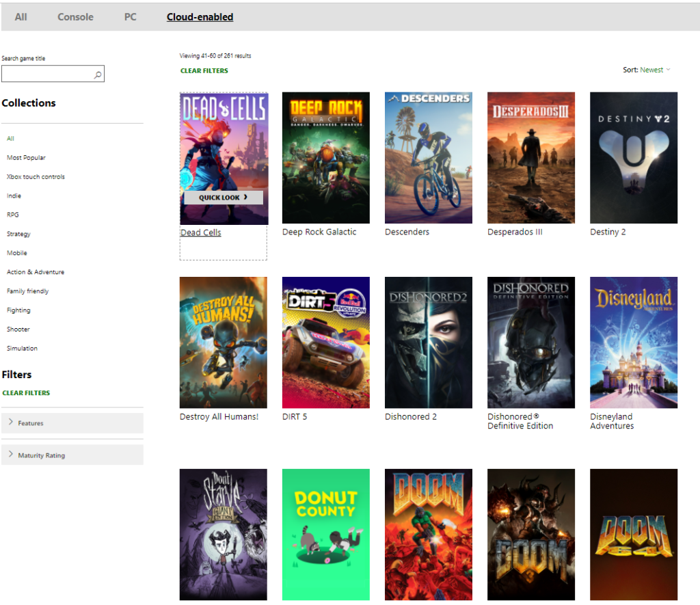Focus the search game title field
Screen dimensions: 700x605
[46, 75]
